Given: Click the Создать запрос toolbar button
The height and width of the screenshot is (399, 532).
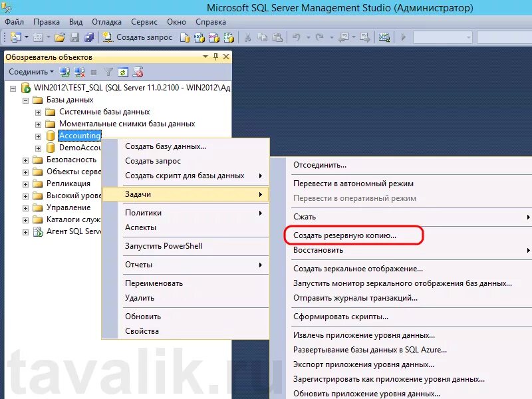Looking at the screenshot, I should click(x=138, y=37).
